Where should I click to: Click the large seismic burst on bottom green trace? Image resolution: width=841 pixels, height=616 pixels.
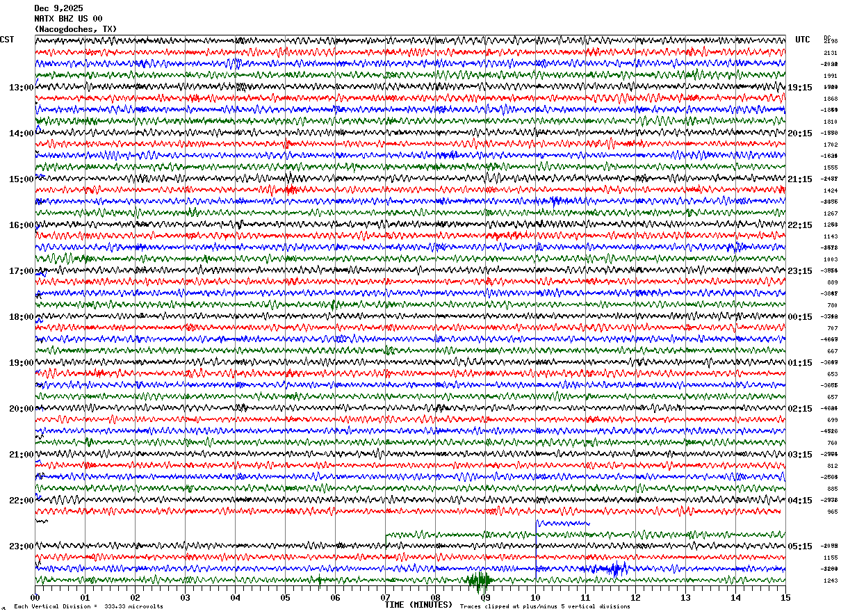480,580
